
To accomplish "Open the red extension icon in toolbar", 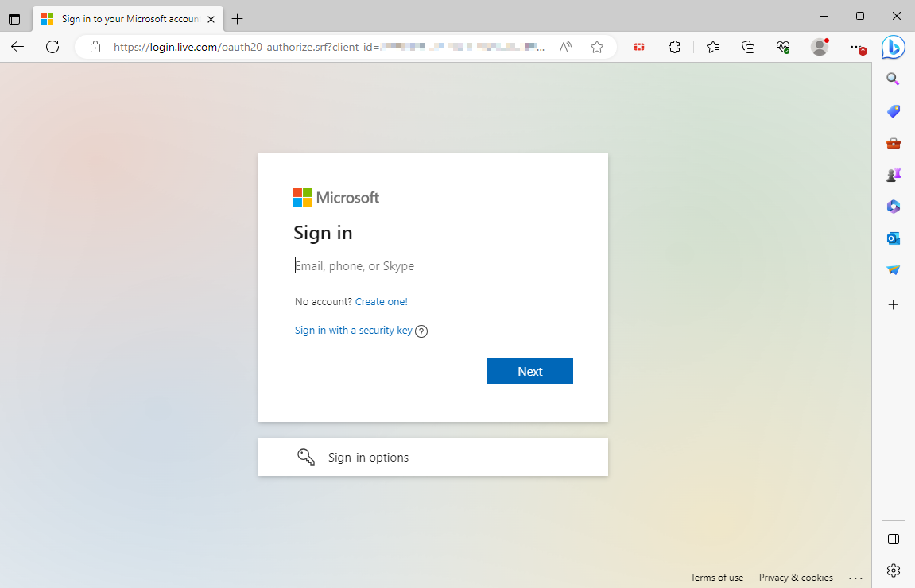I will pos(639,47).
